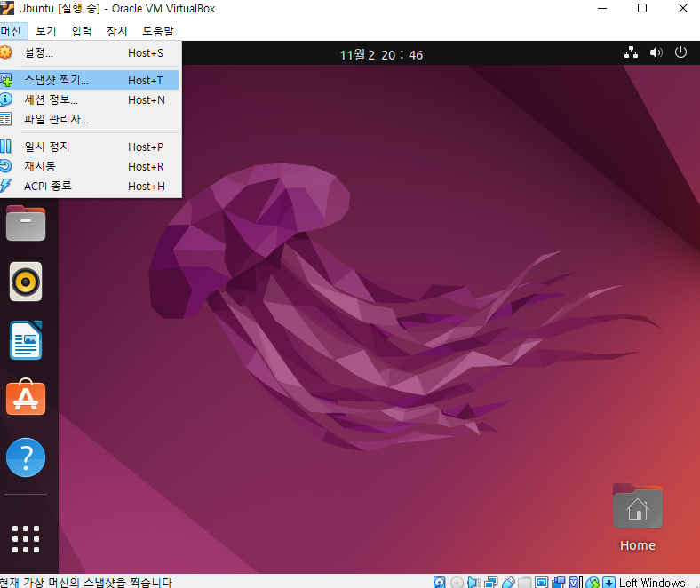Click the keyboard capture arrow icon
The image size is (700, 588).
pos(609,582)
